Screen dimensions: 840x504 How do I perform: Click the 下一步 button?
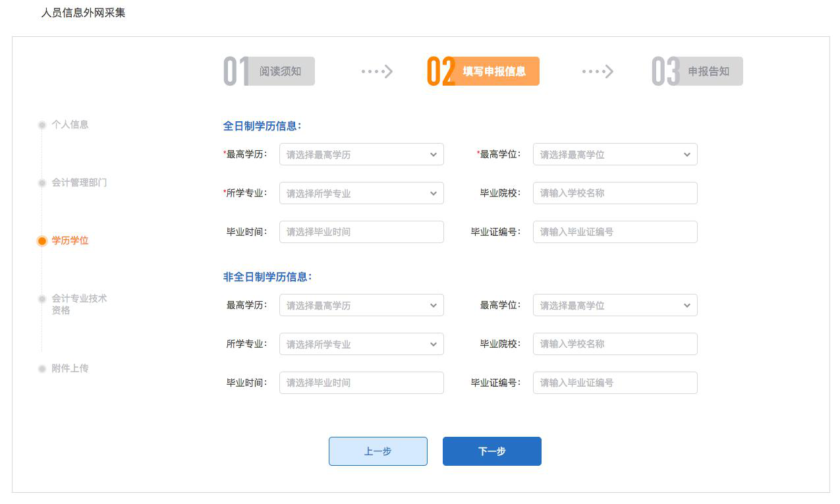click(x=491, y=451)
